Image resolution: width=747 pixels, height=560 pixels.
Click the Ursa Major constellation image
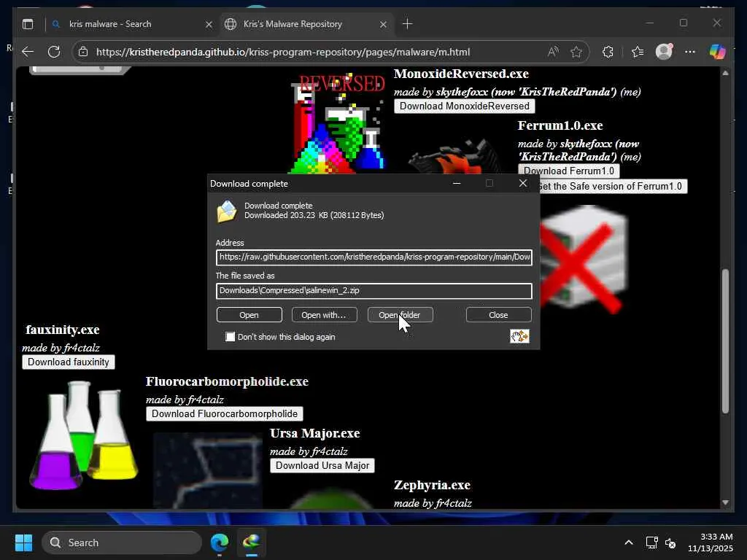click(207, 470)
